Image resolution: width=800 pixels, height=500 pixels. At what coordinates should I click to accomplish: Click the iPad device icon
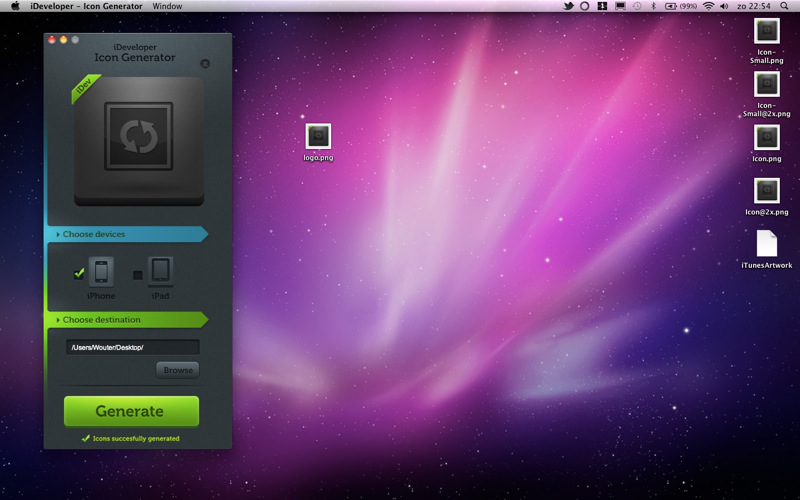160,271
